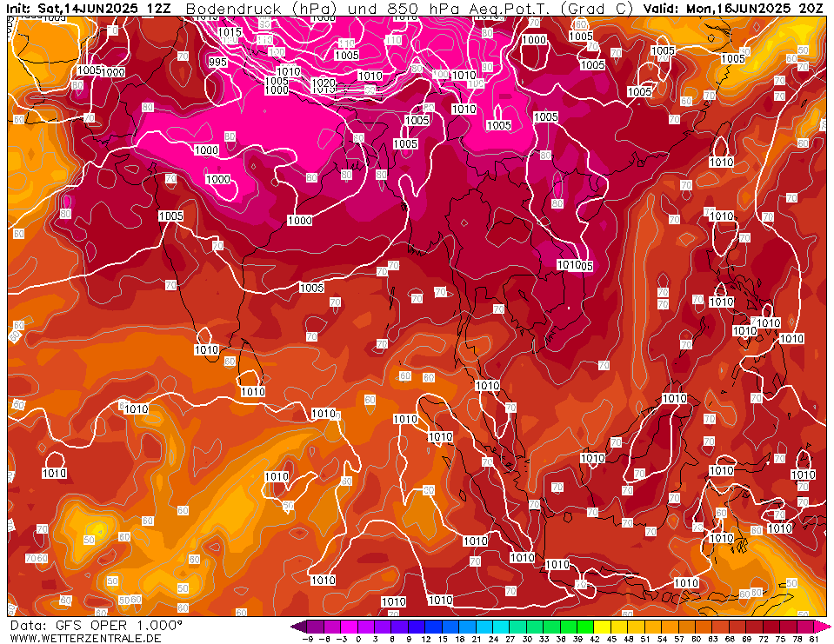Viewport: 834px width, 644px height.
Task: Click the 81 value under the legend
Action: 814,639
